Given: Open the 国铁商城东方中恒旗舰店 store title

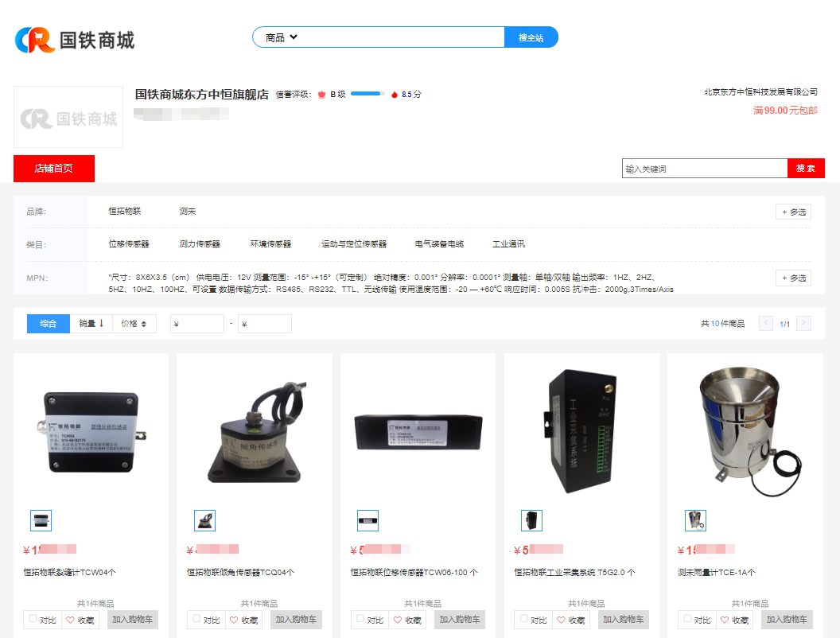Looking at the screenshot, I should [201, 95].
